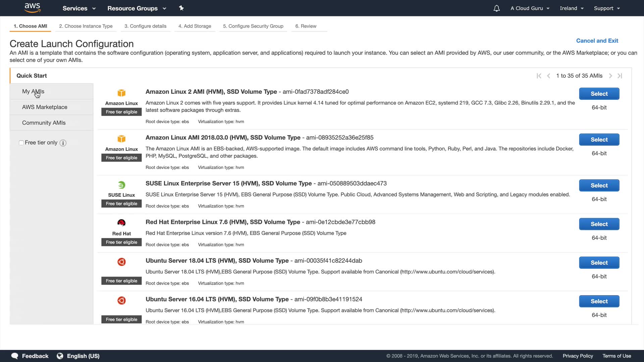Click the Red Hat logo icon
644x362 pixels.
click(x=121, y=223)
